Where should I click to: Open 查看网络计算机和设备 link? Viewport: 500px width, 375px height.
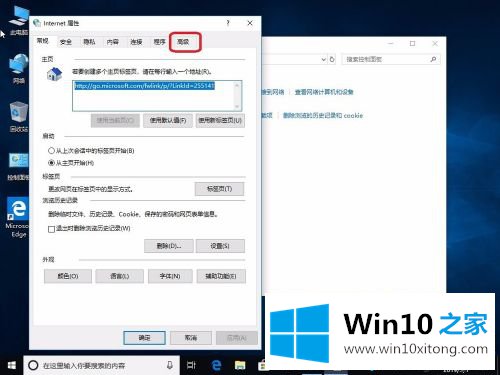pyautogui.click(x=324, y=92)
